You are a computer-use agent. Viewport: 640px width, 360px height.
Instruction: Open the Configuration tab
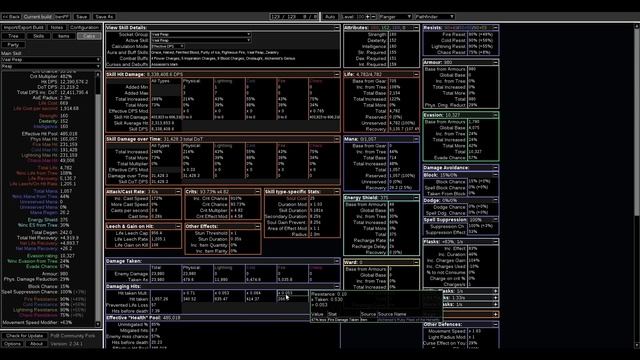pyautogui.click(x=84, y=27)
